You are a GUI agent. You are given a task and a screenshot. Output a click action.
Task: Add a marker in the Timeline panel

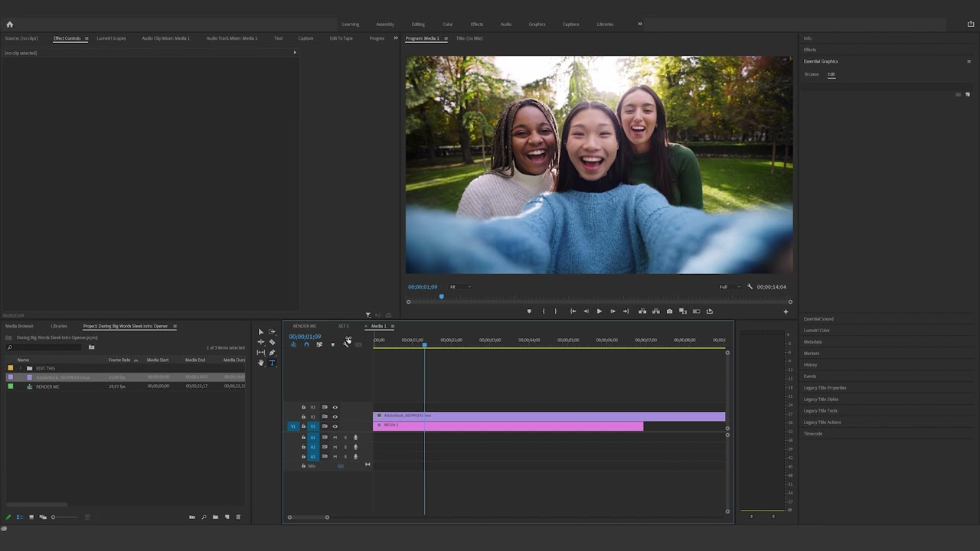click(332, 344)
